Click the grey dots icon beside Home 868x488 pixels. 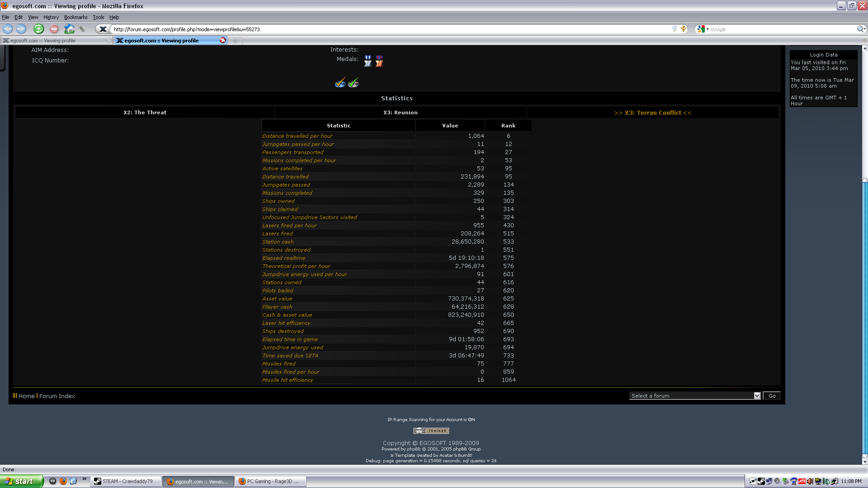click(x=82, y=29)
